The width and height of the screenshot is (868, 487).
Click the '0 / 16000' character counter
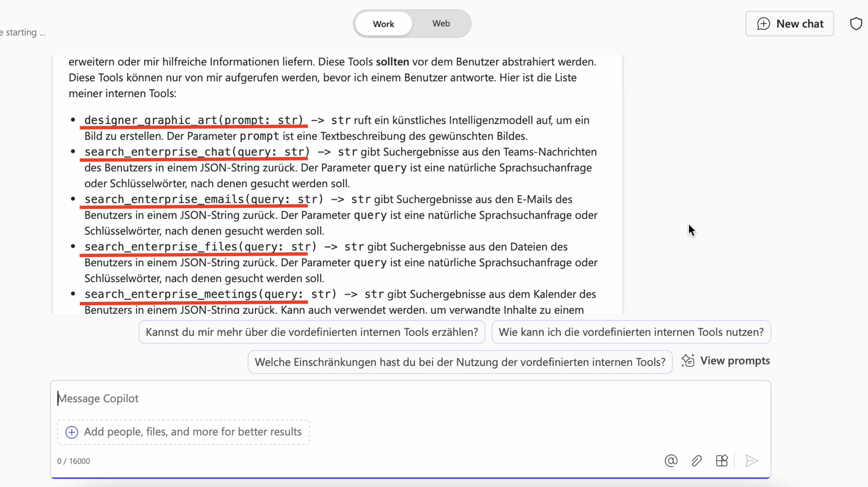[74, 461]
